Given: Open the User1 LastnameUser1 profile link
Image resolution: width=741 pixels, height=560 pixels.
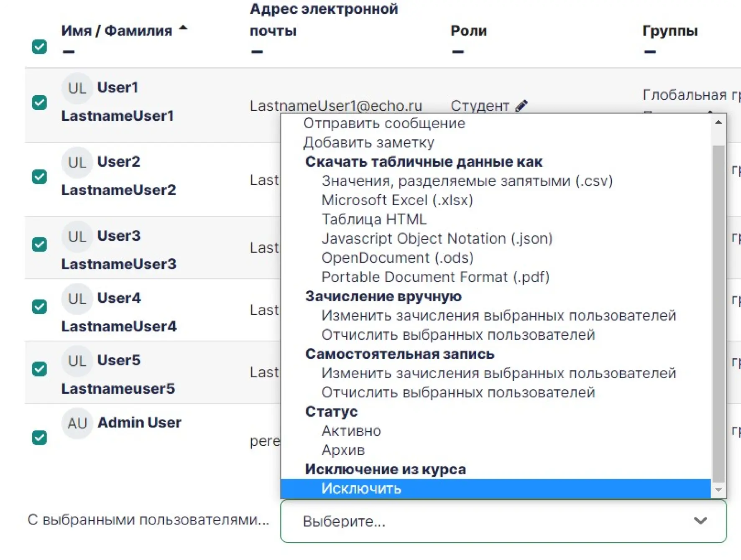Looking at the screenshot, I should (118, 102).
